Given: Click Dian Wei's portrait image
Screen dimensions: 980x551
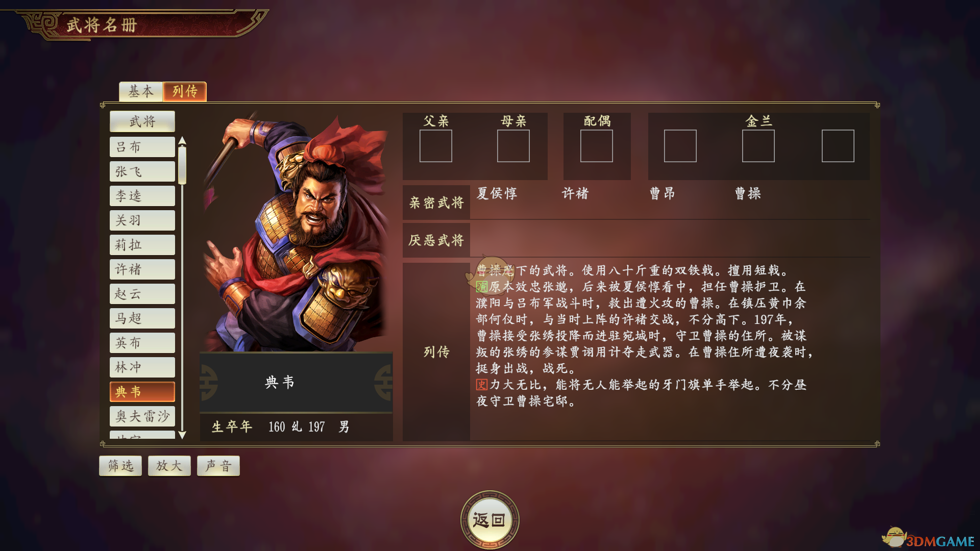Looking at the screenshot, I should pyautogui.click(x=296, y=232).
